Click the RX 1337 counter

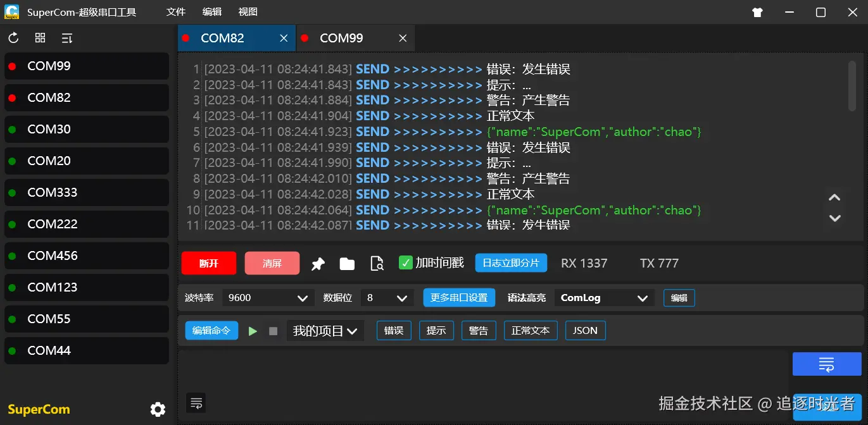click(x=584, y=263)
